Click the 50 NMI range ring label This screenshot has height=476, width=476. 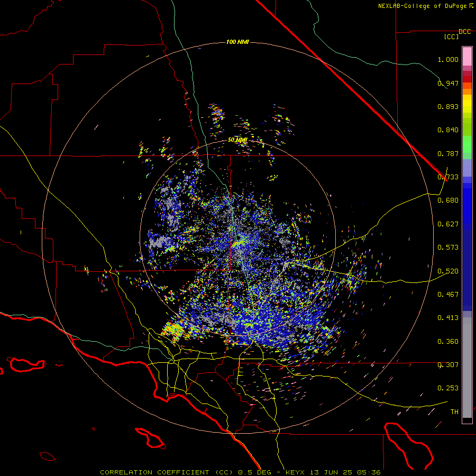coord(237,140)
